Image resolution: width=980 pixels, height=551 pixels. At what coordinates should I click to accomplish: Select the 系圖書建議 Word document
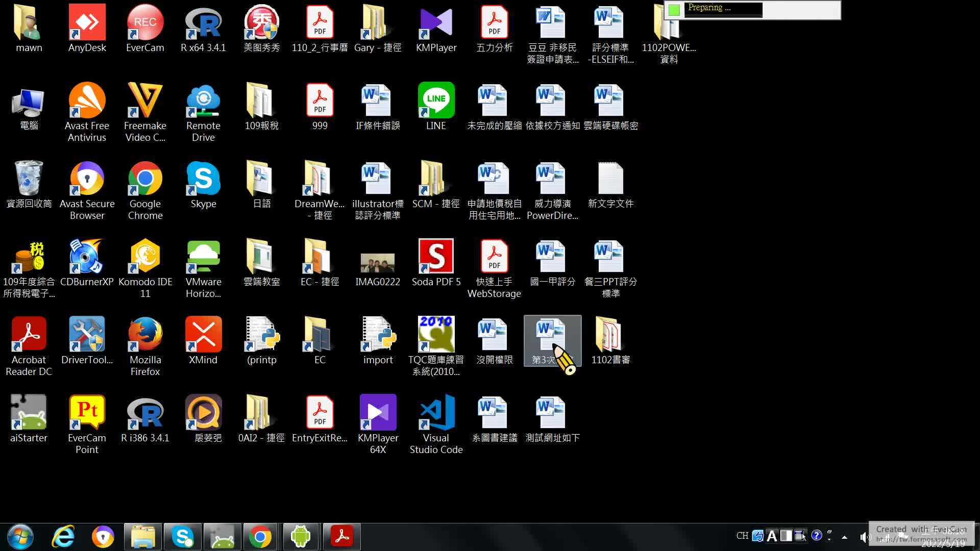click(x=494, y=419)
